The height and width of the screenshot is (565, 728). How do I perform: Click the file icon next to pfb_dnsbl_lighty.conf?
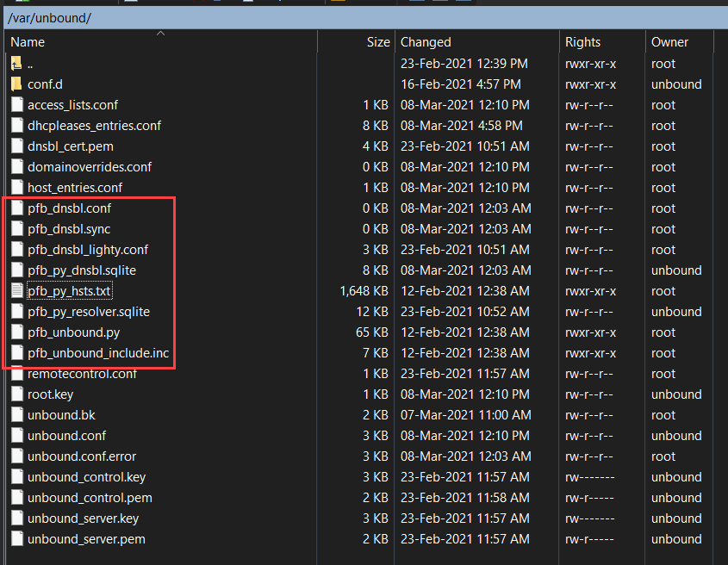17,249
